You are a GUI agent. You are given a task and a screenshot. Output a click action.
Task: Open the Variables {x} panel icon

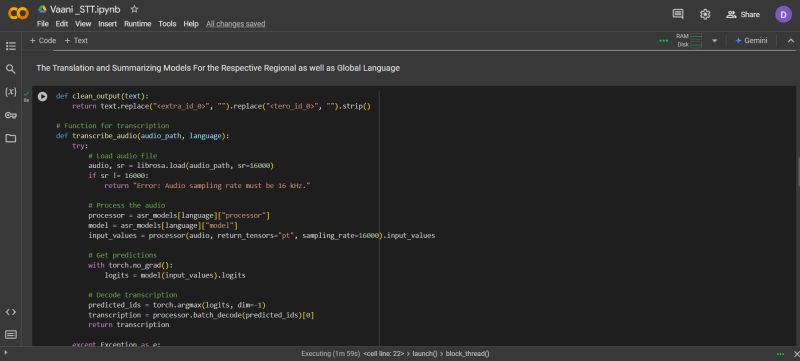pyautogui.click(x=11, y=92)
